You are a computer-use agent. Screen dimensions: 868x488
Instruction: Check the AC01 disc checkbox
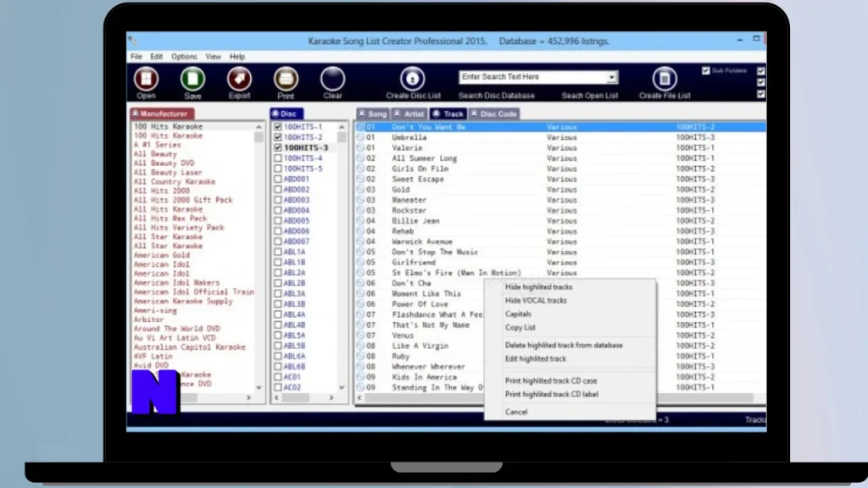[x=278, y=377]
